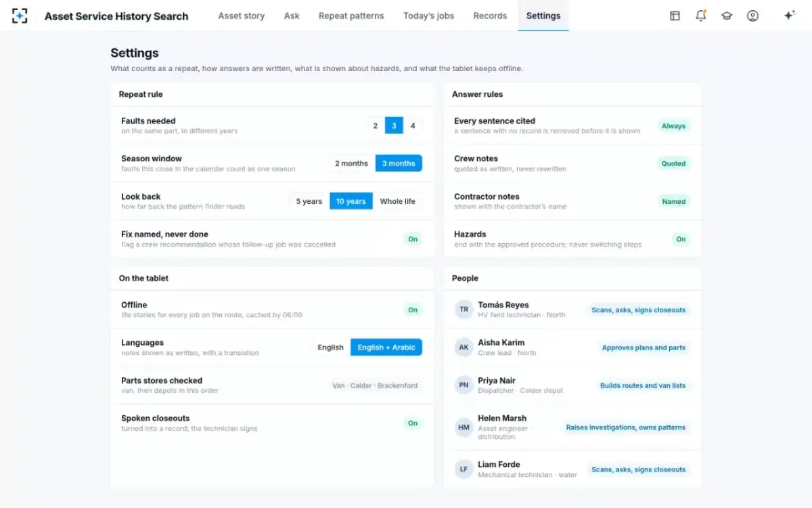This screenshot has width=812, height=508.
Task: Open the graduation cap training icon
Action: 727,16
